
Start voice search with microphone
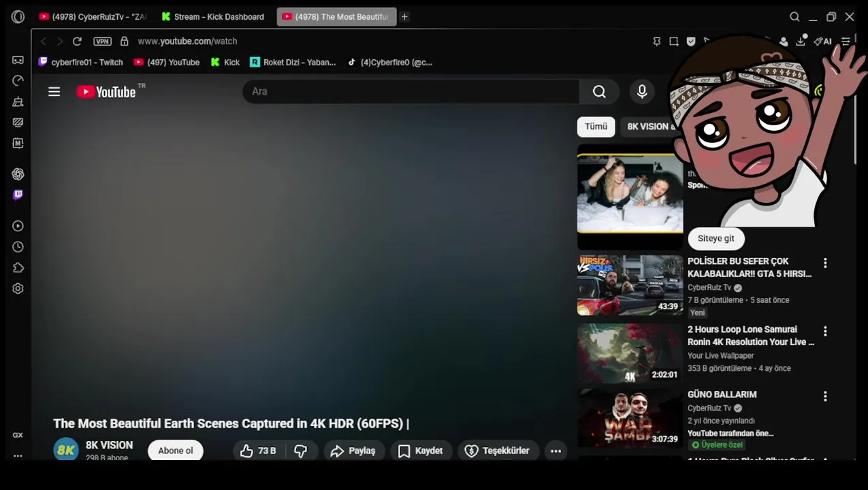click(x=642, y=91)
